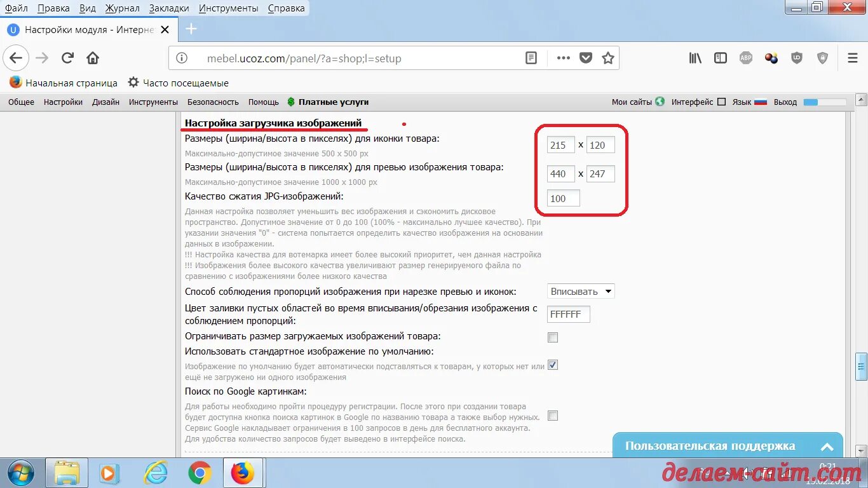This screenshot has width=868, height=488.
Task: Click the blue progress bar beside Выход
Action: pyautogui.click(x=825, y=102)
